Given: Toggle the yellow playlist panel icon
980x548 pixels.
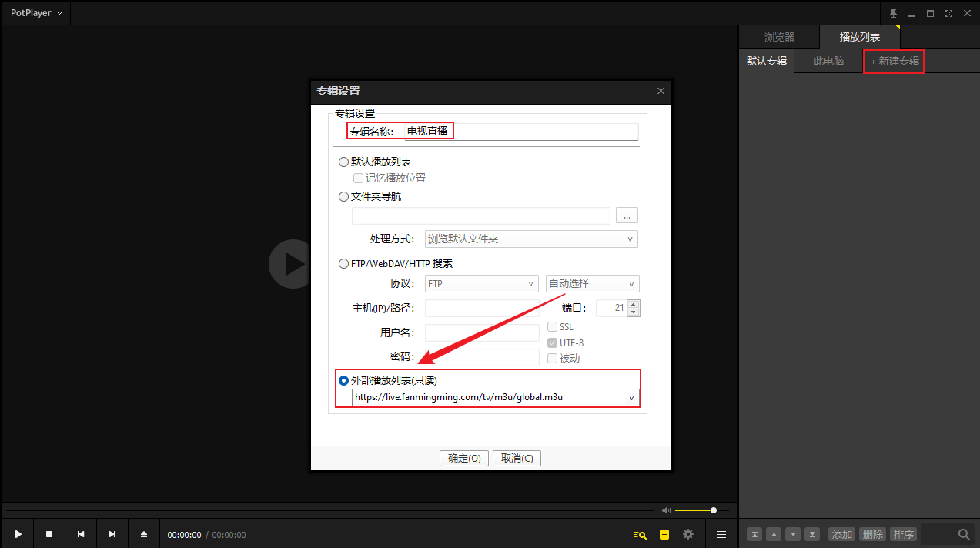Looking at the screenshot, I should tap(664, 534).
